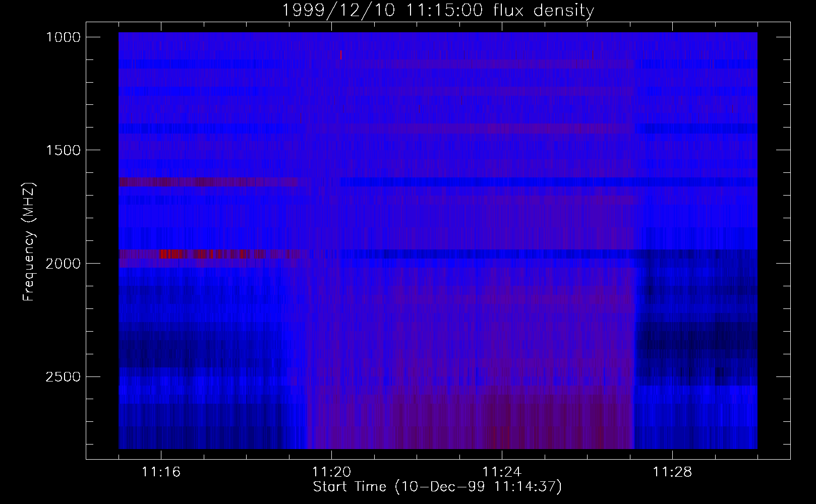The height and width of the screenshot is (504, 816).
Task: Click the small red spike near 1000 MHz
Action: 341,54
